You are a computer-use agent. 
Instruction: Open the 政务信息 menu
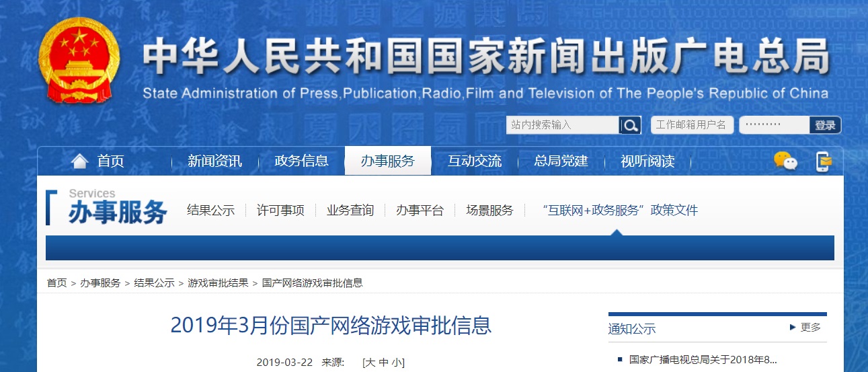pos(301,161)
